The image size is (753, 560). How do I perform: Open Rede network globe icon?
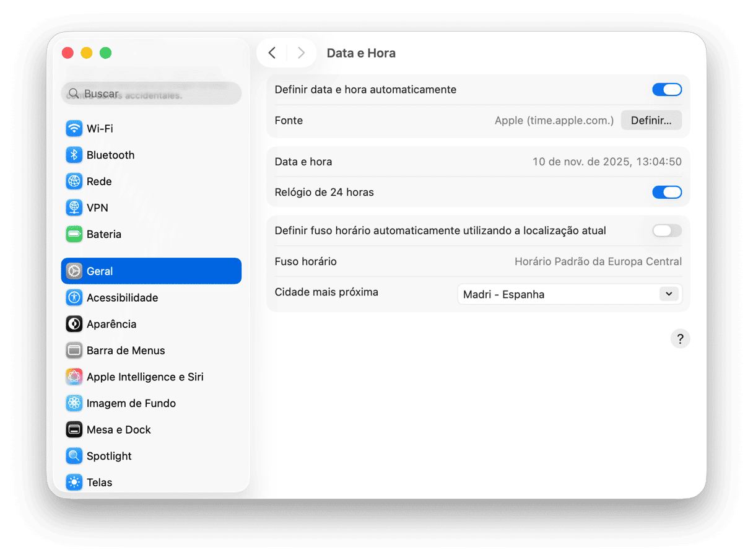pyautogui.click(x=74, y=182)
